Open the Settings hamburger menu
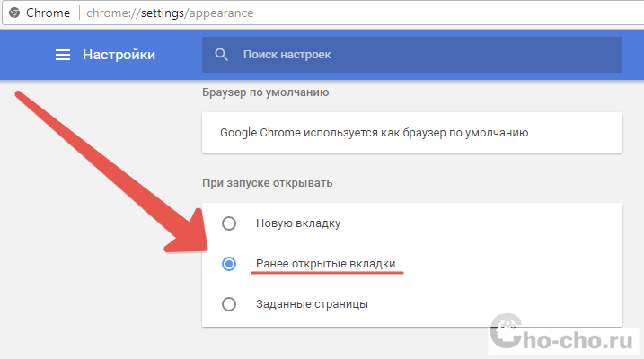Screen dimensions: 644x359 [x=63, y=55]
